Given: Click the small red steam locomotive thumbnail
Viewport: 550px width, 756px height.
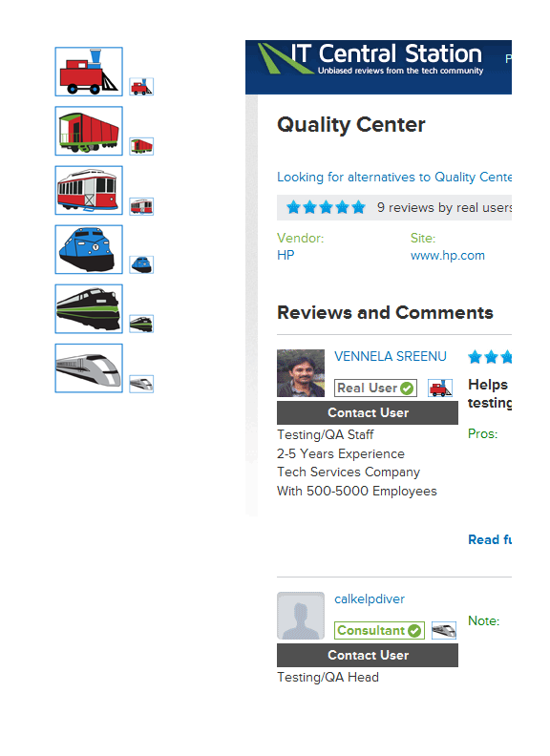Looking at the screenshot, I should click(141, 87).
